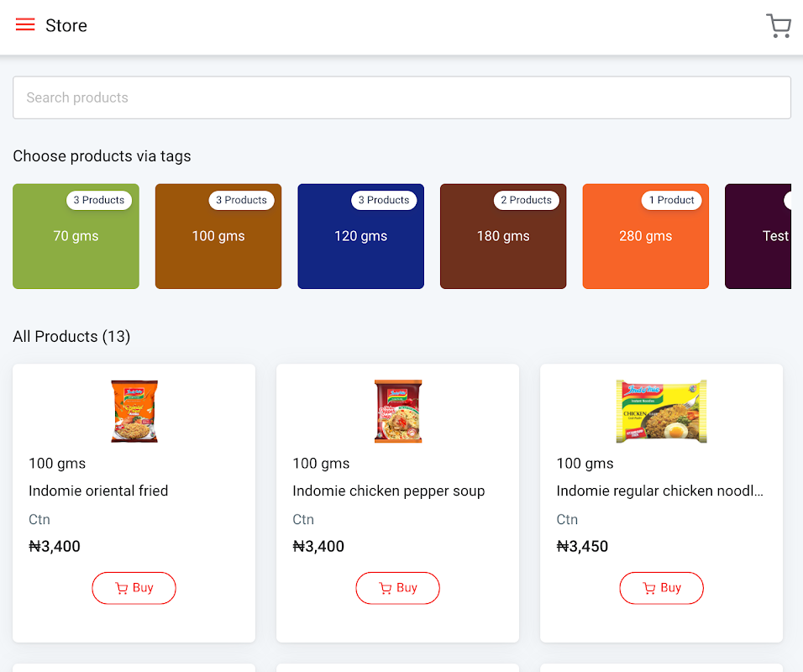The image size is (803, 672).
Task: Open the Indomie regular chicken noodles image
Action: coord(661,411)
